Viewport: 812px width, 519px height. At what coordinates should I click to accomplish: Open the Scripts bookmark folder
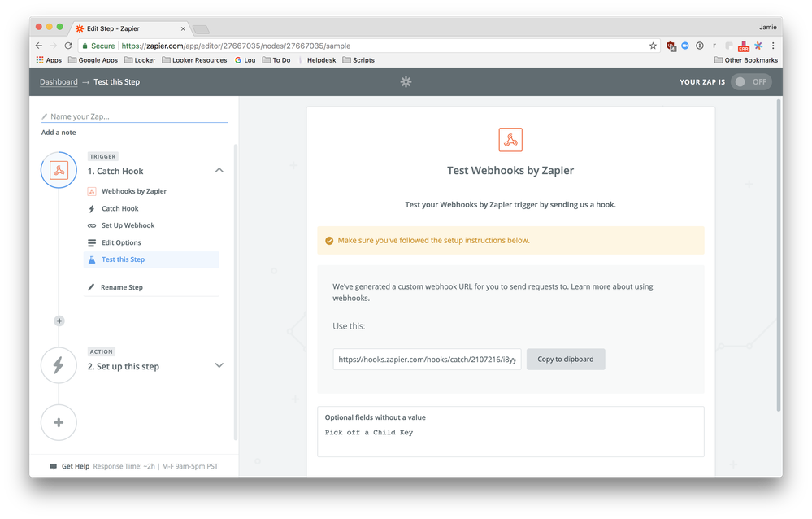click(x=358, y=60)
